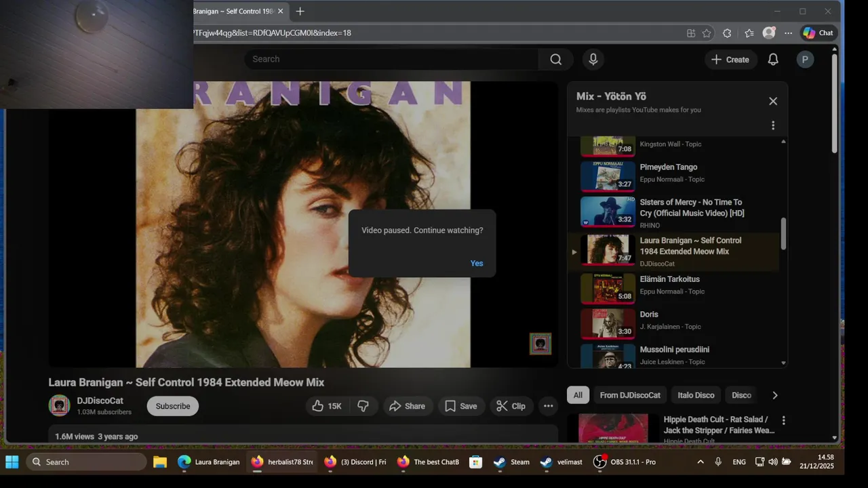
Task: Click the page vertical scrollbar thumb
Action: point(834,103)
